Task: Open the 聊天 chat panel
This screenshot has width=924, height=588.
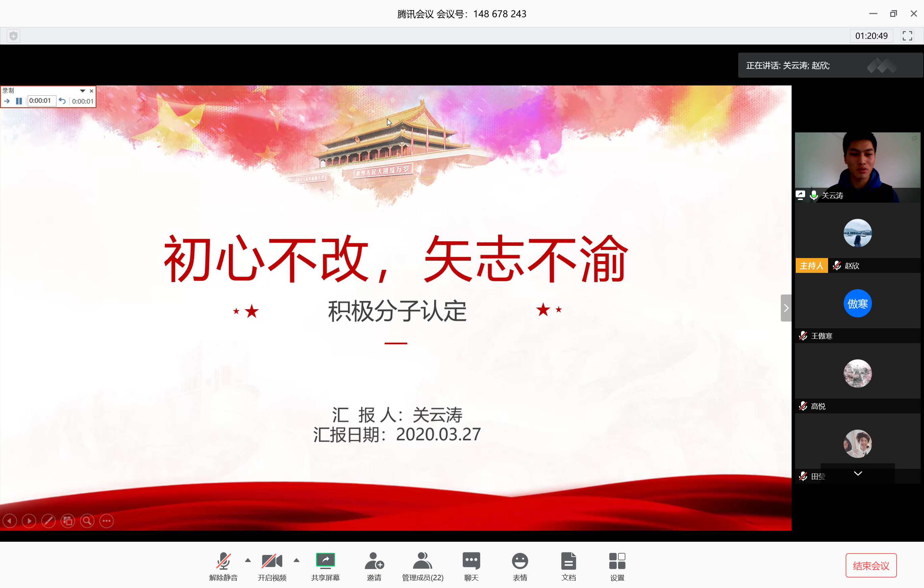Action: pos(471,562)
